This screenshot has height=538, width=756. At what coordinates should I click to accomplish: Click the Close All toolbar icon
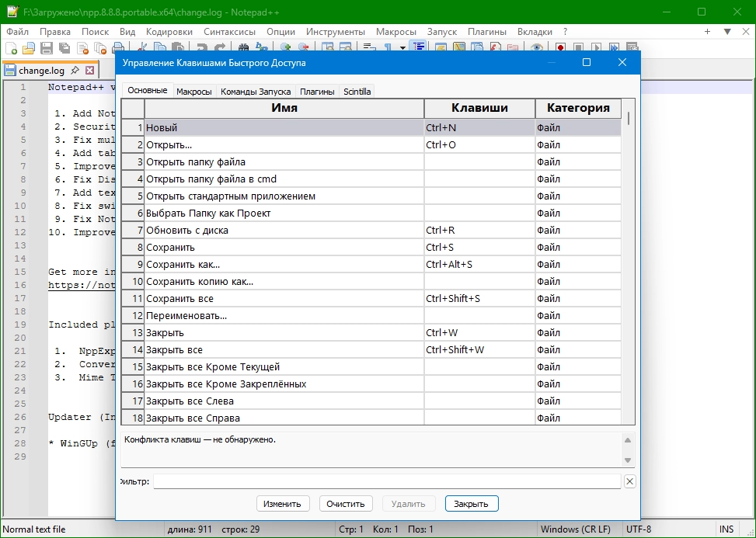pyautogui.click(x=100, y=48)
